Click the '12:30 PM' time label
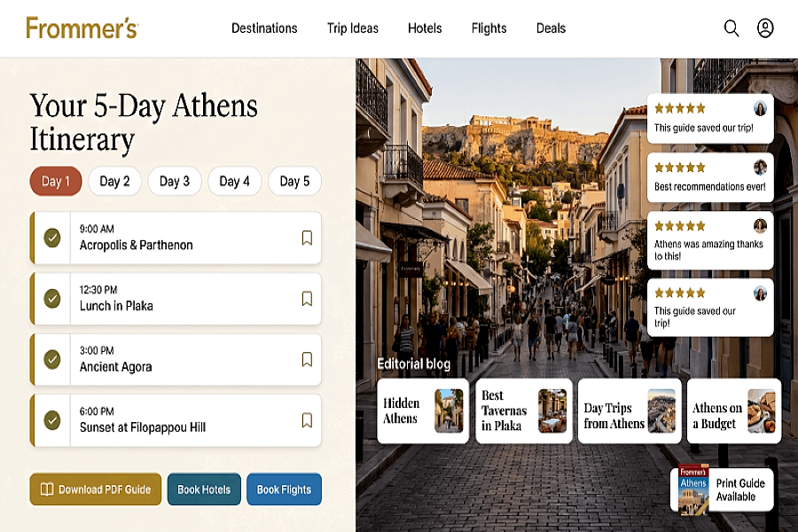This screenshot has width=798, height=532. point(98,290)
